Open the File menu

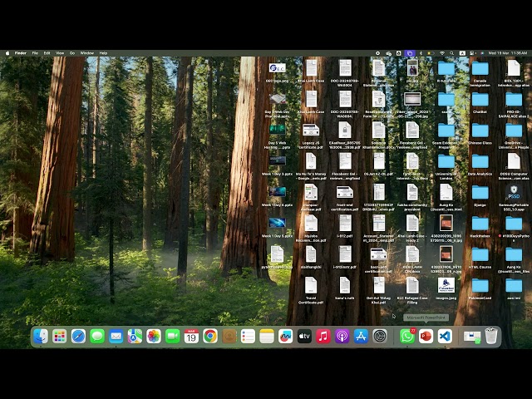click(35, 53)
